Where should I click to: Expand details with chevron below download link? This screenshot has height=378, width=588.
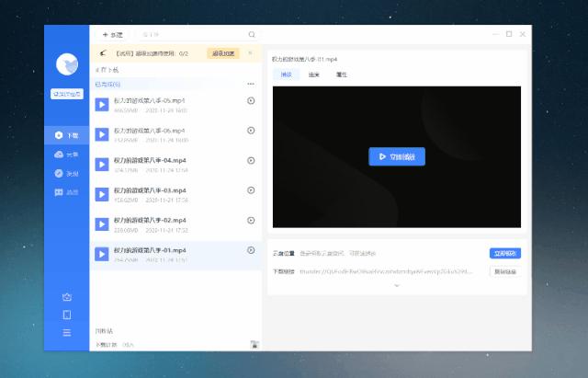click(397, 286)
